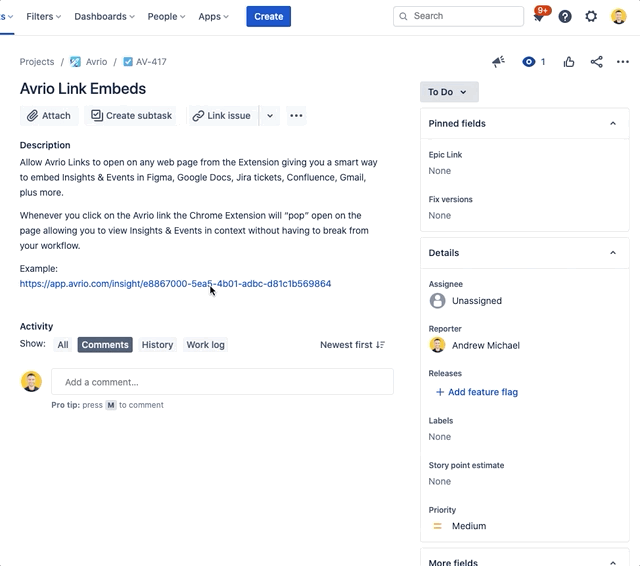The height and width of the screenshot is (566, 640).
Task: Open the Avrio breadcrumb link
Action: point(96,62)
